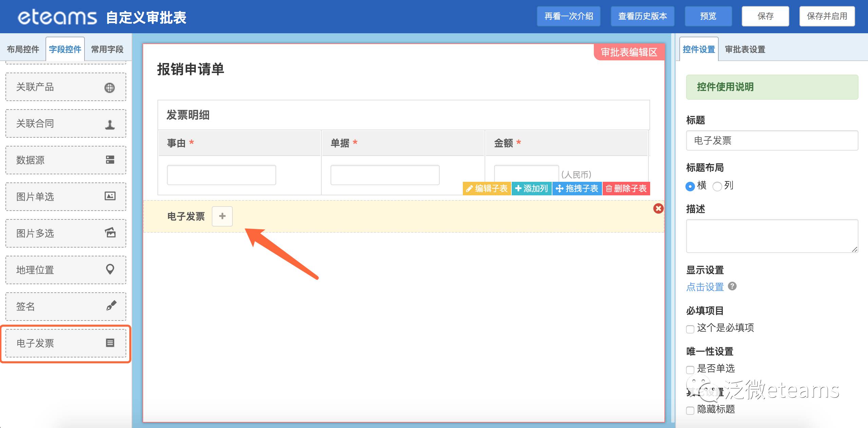Enable the 隐藏标题 checkbox
Image resolution: width=868 pixels, height=428 pixels.
[x=690, y=410]
